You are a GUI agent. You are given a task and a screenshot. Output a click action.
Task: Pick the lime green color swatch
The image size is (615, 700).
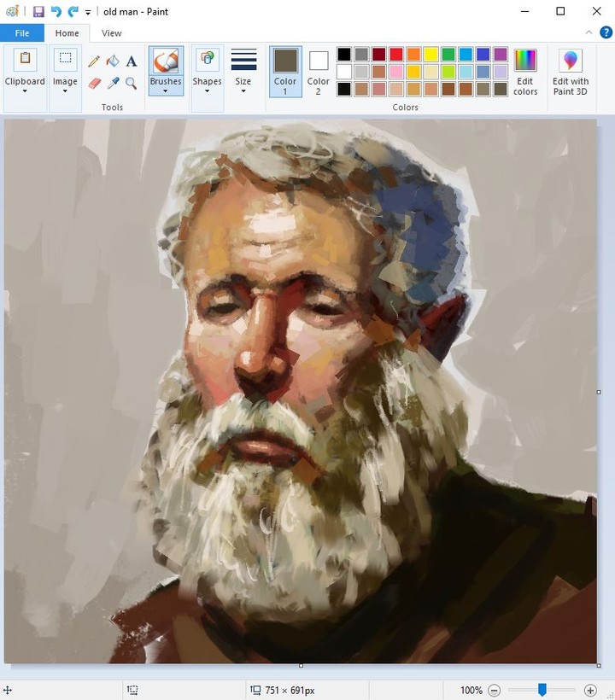pos(448,72)
